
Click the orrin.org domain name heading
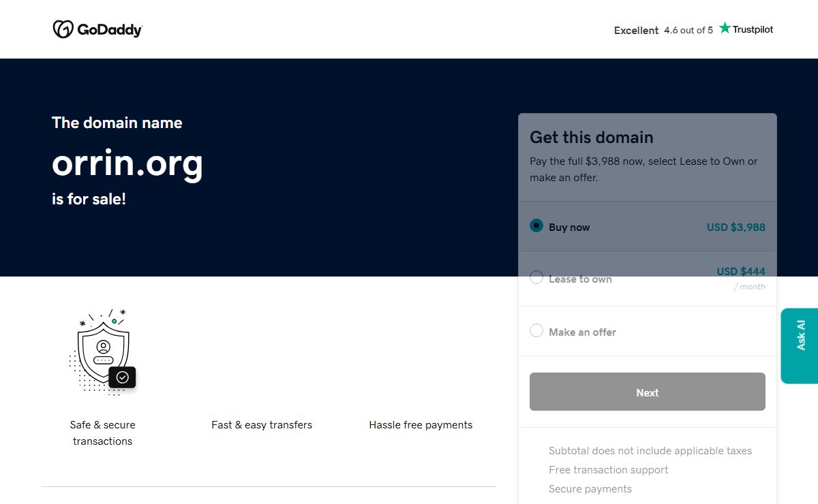(127, 163)
